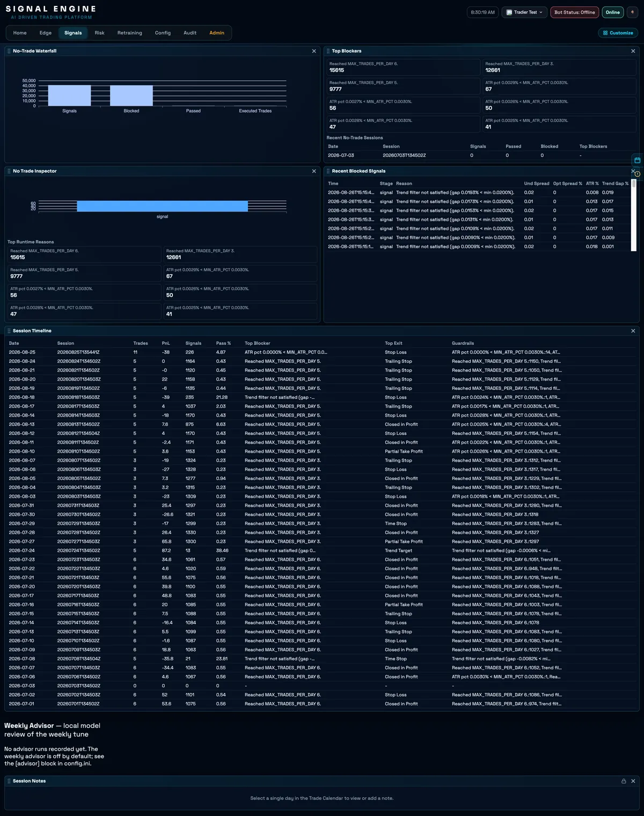Click Time Stop exit for 2026-07-29
Image resolution: width=644 pixels, height=816 pixels.
tap(396, 524)
